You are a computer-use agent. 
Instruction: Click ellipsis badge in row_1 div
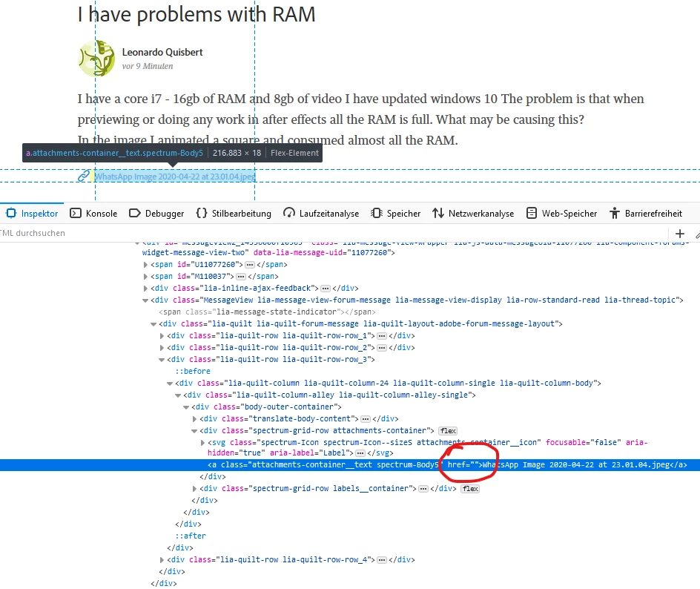click(382, 336)
